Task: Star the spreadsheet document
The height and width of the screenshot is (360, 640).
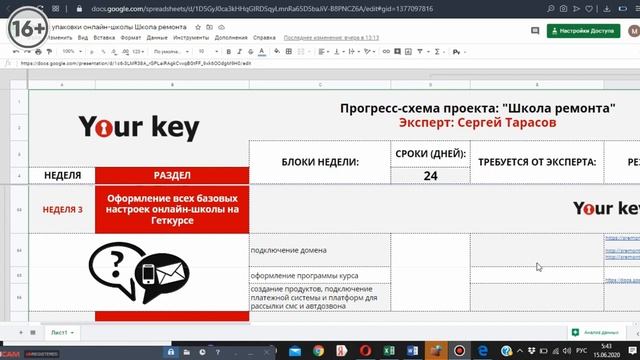Action: (x=198, y=27)
